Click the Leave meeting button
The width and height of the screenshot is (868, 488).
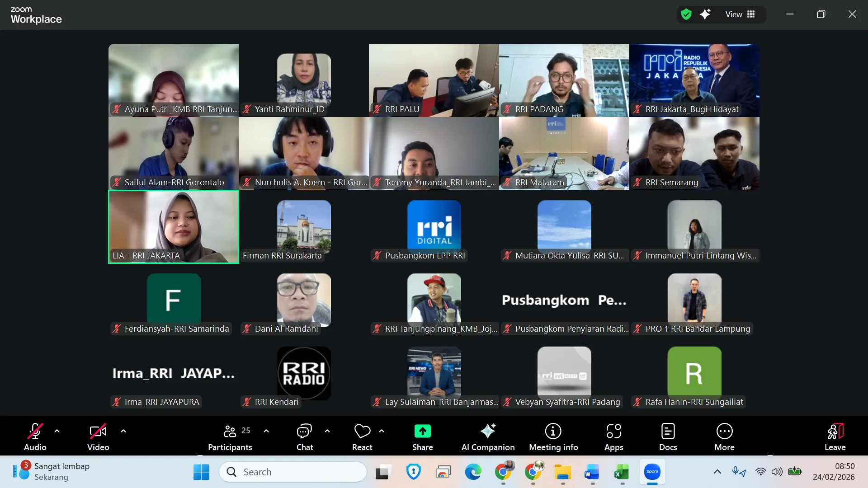coord(835,436)
